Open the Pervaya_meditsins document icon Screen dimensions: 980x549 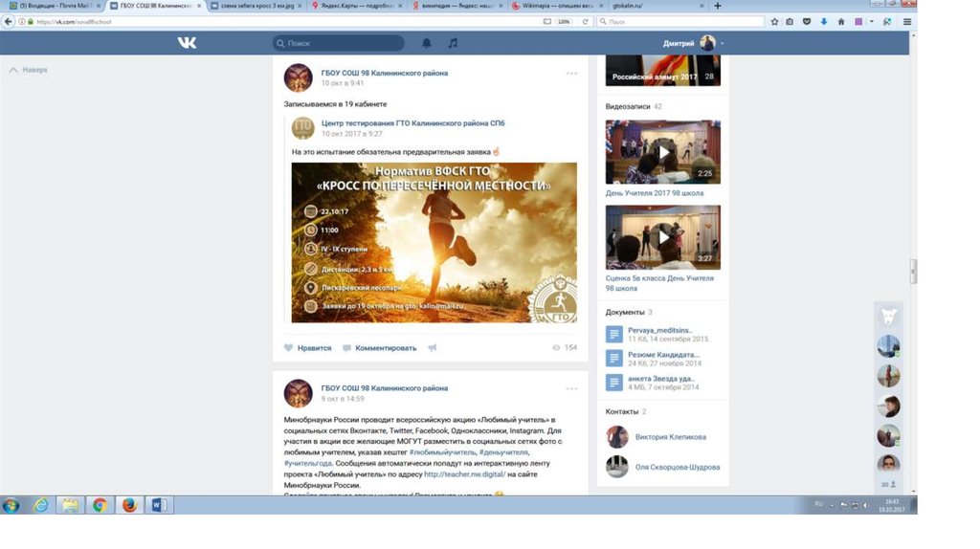click(x=614, y=334)
